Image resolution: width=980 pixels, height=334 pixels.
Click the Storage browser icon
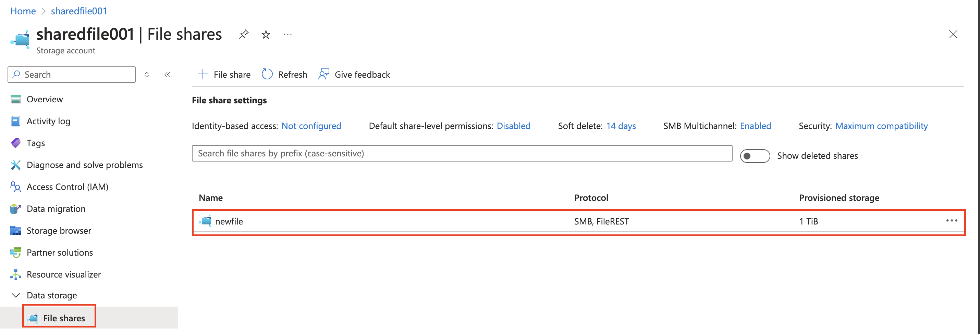(x=16, y=231)
